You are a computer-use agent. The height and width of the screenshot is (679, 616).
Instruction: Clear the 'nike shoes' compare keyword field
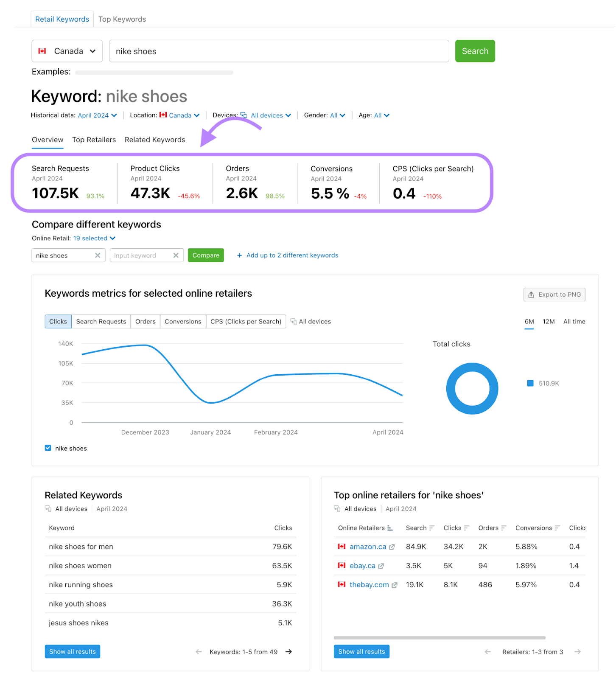pos(98,255)
